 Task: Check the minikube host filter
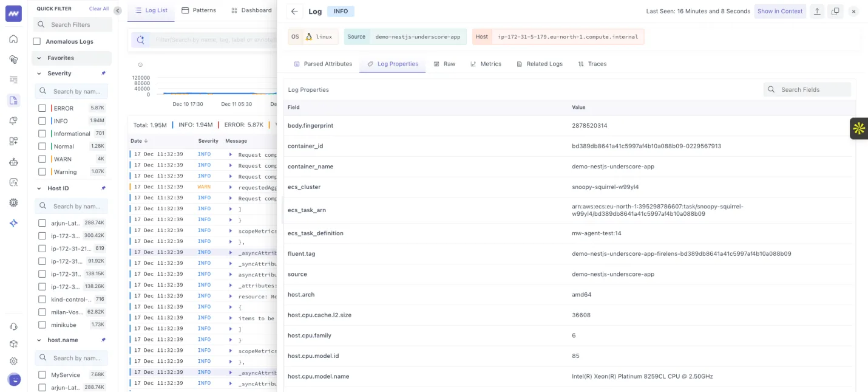click(x=42, y=325)
